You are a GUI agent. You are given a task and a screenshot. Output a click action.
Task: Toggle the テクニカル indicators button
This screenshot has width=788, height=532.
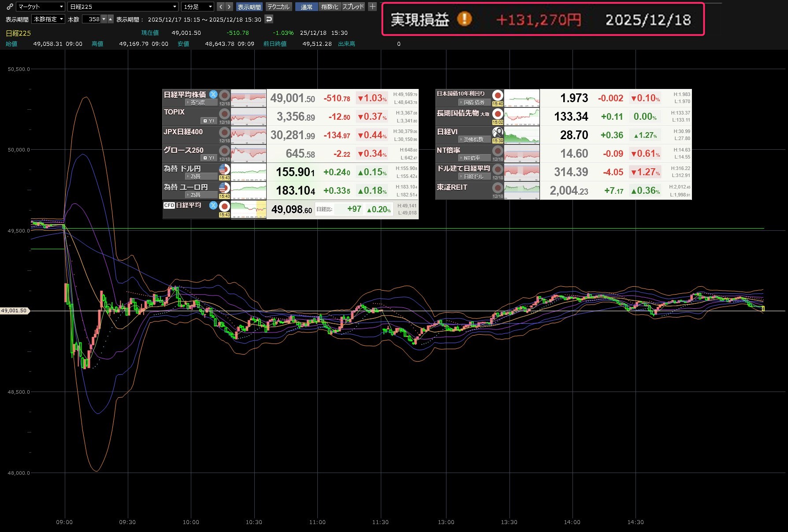point(279,7)
